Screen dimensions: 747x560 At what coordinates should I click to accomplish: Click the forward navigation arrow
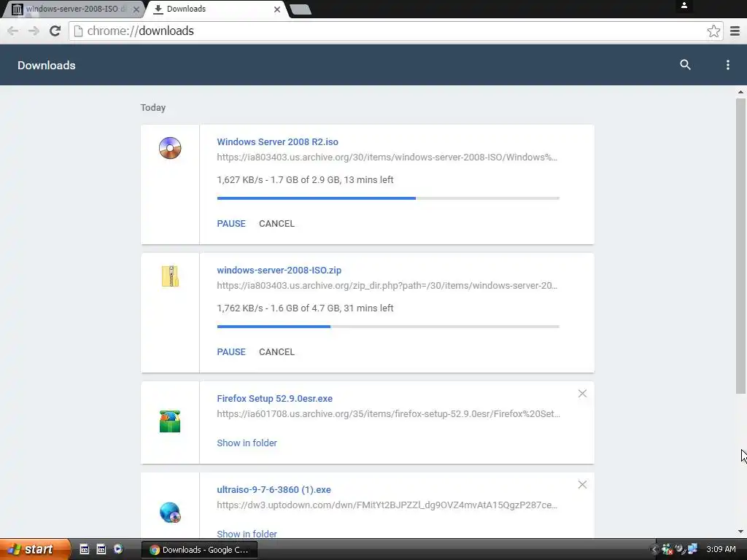click(34, 31)
